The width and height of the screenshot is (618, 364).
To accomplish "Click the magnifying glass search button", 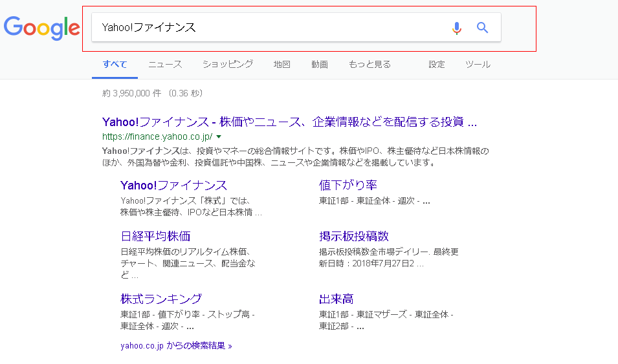I will (482, 28).
